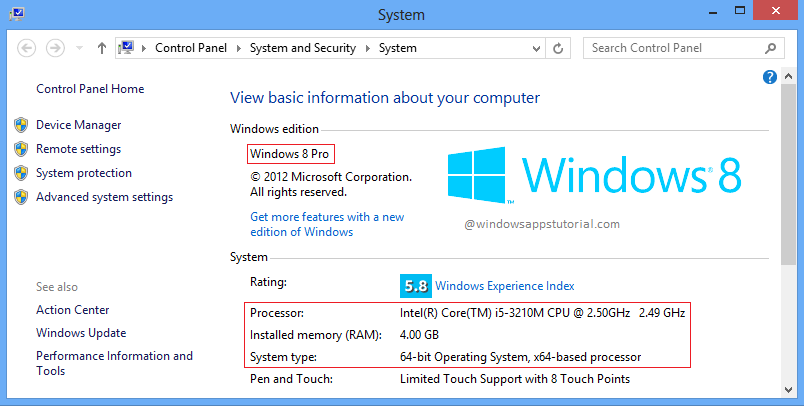The image size is (804, 406).
Task: Click the shield icon beside Device Manager
Action: point(21,125)
